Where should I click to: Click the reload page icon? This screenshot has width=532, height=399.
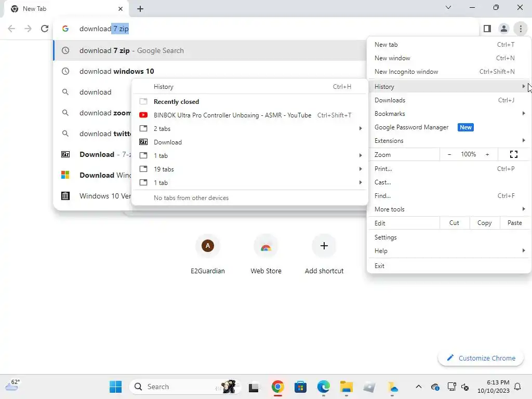45,29
